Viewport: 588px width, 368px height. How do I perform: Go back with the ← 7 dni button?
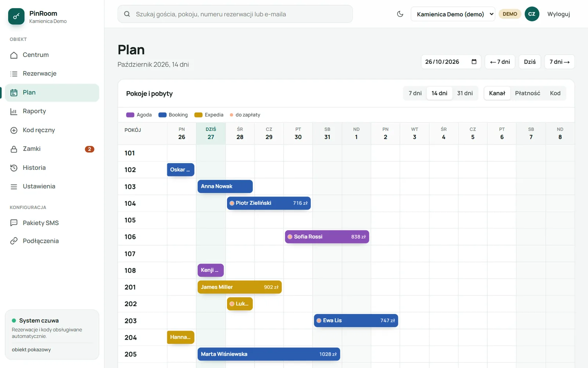(x=500, y=62)
